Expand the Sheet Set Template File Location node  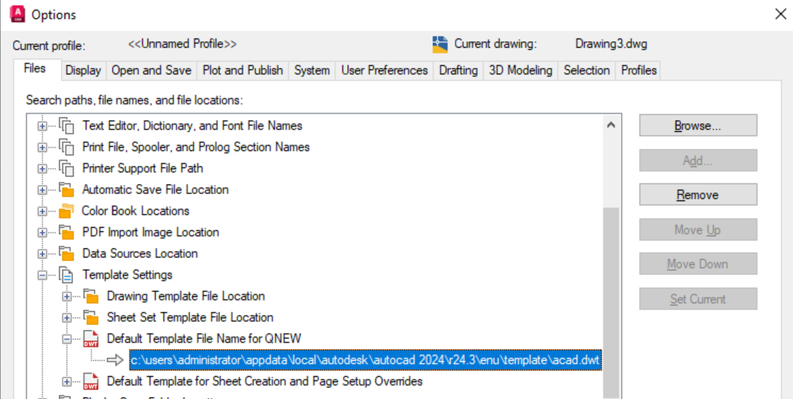pyautogui.click(x=67, y=318)
